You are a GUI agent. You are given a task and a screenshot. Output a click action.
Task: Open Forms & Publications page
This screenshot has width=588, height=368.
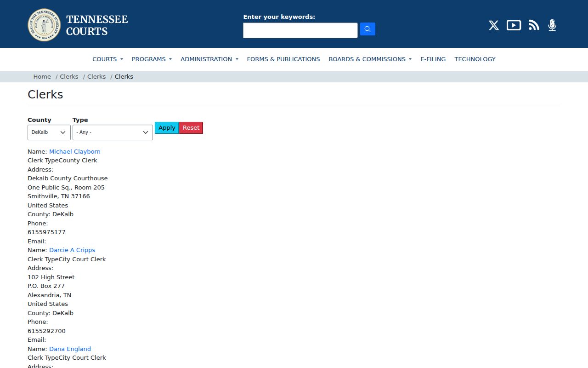pos(283,59)
